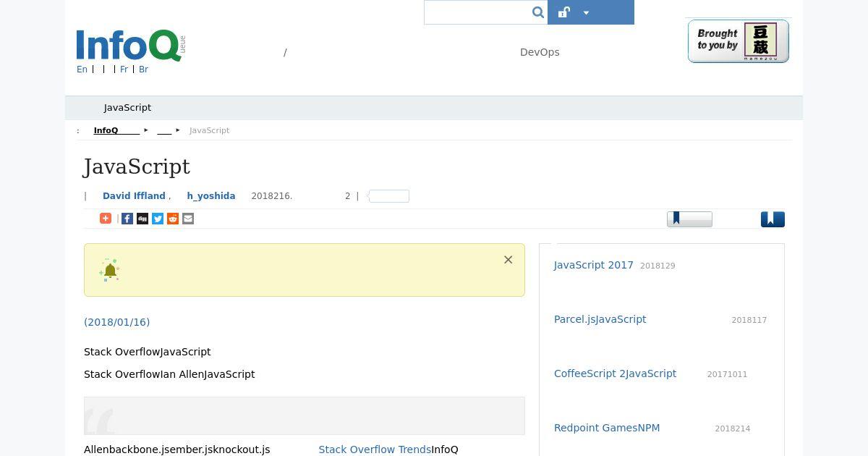The height and width of the screenshot is (456, 868).
Task: Go to InfoQ breadcrumb link
Action: [116, 131]
